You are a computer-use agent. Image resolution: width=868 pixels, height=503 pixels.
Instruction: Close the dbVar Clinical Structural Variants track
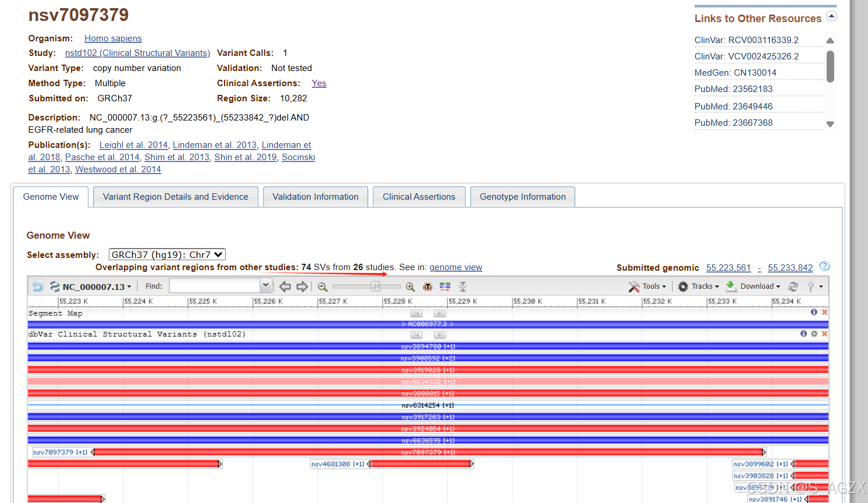click(824, 334)
